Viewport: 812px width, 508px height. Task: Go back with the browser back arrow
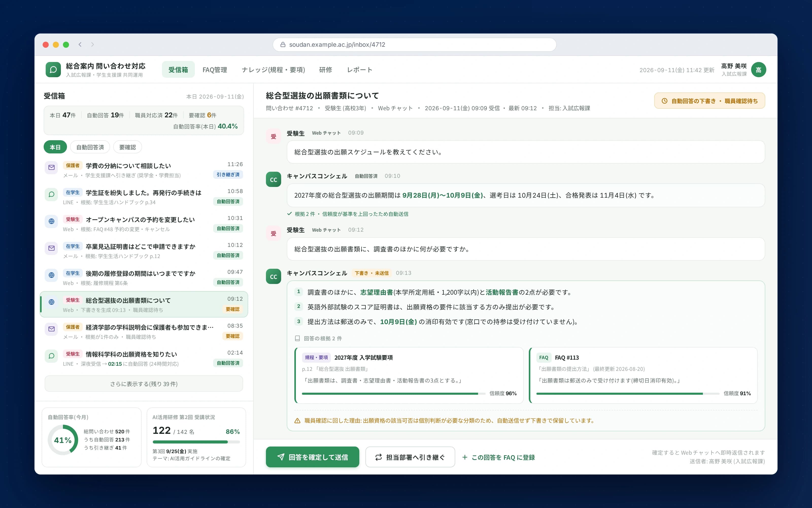point(80,44)
